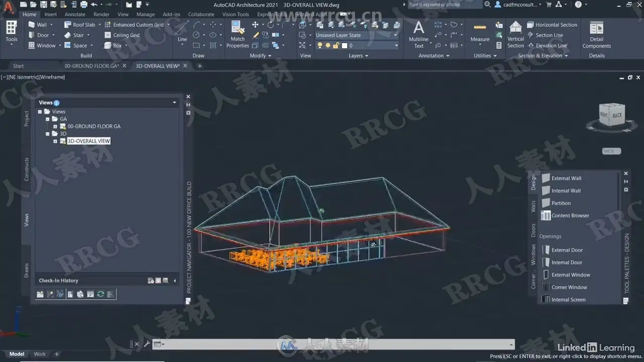Click the new drawing tab plus button
This screenshot has height=362, width=644.
tap(199, 66)
